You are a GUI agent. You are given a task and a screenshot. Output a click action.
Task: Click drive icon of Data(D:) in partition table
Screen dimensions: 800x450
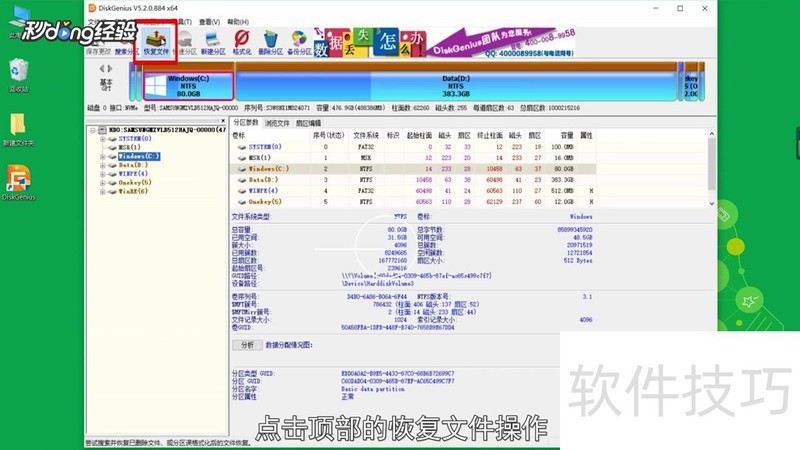(x=242, y=180)
